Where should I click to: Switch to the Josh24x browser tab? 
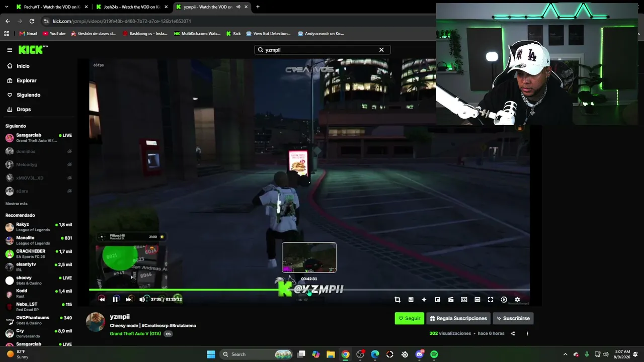point(132,7)
